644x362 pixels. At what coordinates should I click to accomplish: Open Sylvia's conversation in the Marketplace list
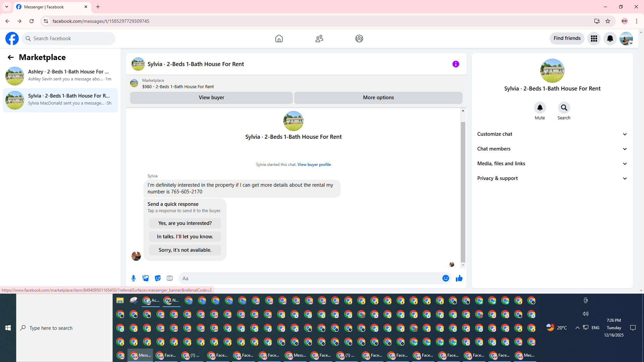point(60,100)
